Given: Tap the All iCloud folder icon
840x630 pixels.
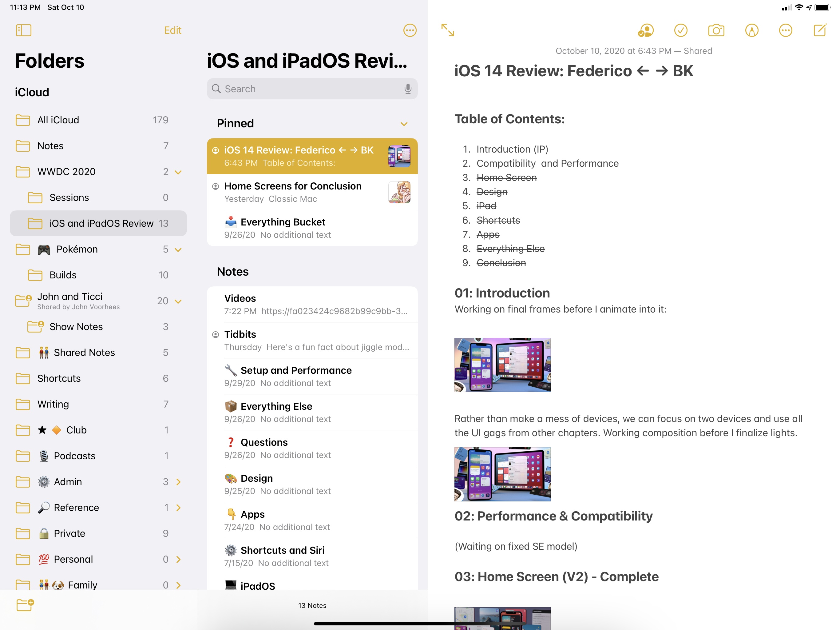Looking at the screenshot, I should (23, 120).
